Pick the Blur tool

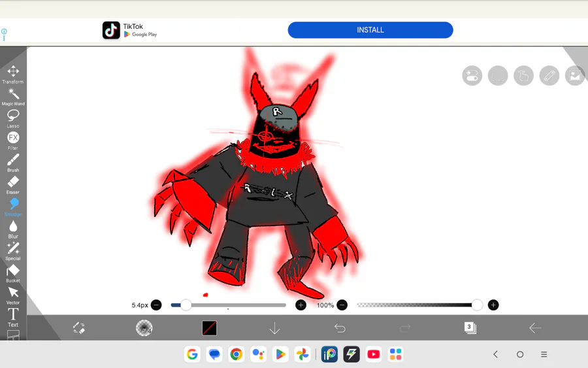click(13, 229)
